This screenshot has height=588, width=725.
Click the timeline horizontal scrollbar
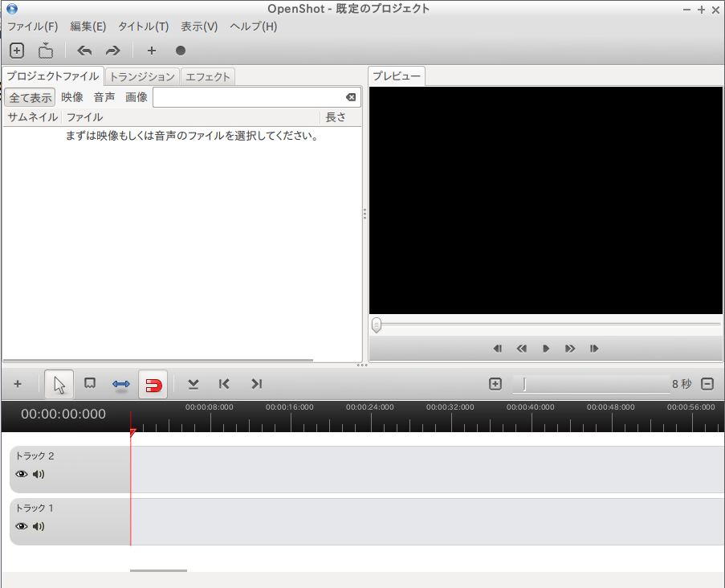tap(159, 570)
